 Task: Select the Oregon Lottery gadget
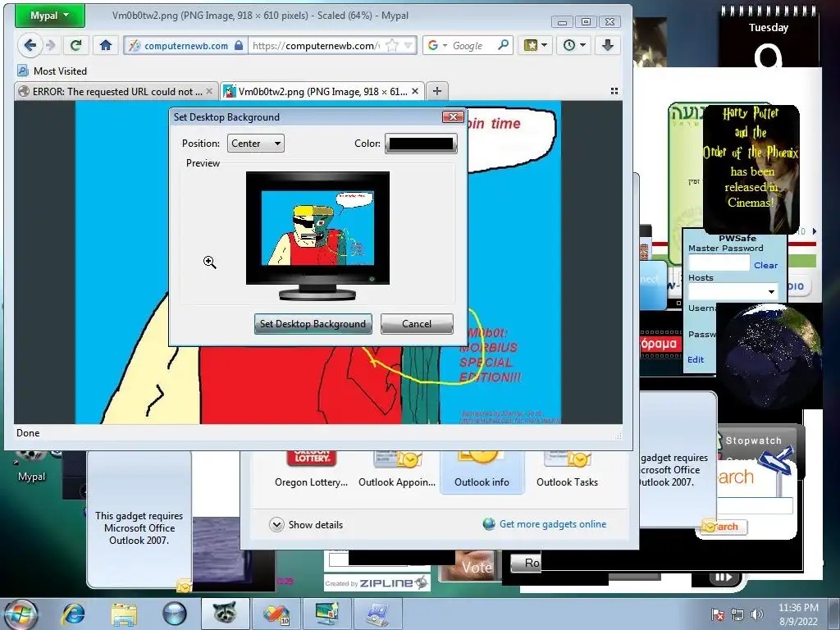pos(311,470)
